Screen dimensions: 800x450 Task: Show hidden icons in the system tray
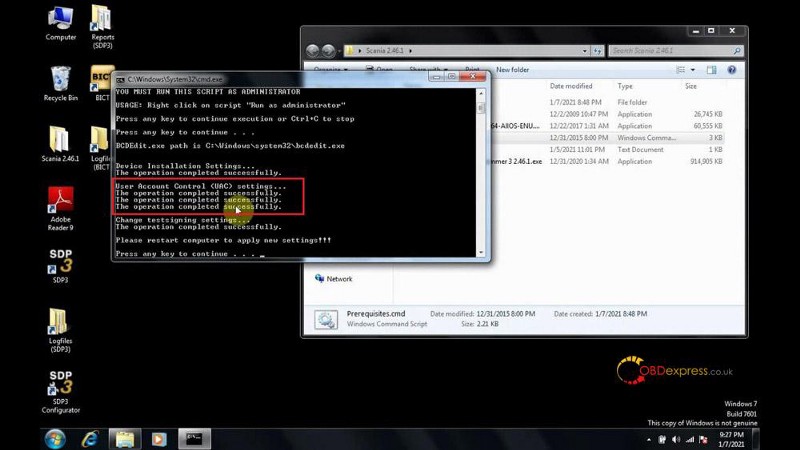pyautogui.click(x=648, y=439)
